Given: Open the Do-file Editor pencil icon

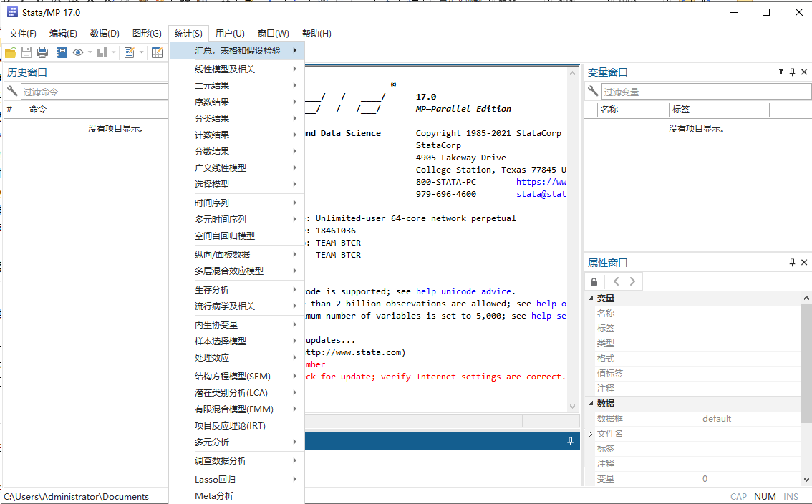Looking at the screenshot, I should pos(130,52).
